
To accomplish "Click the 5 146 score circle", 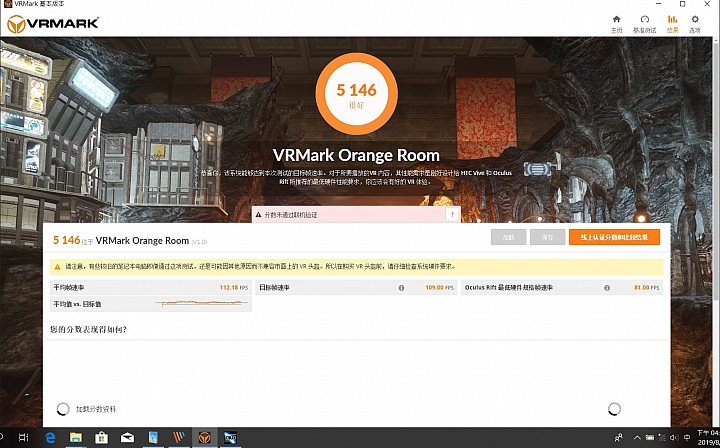I will tap(356, 94).
